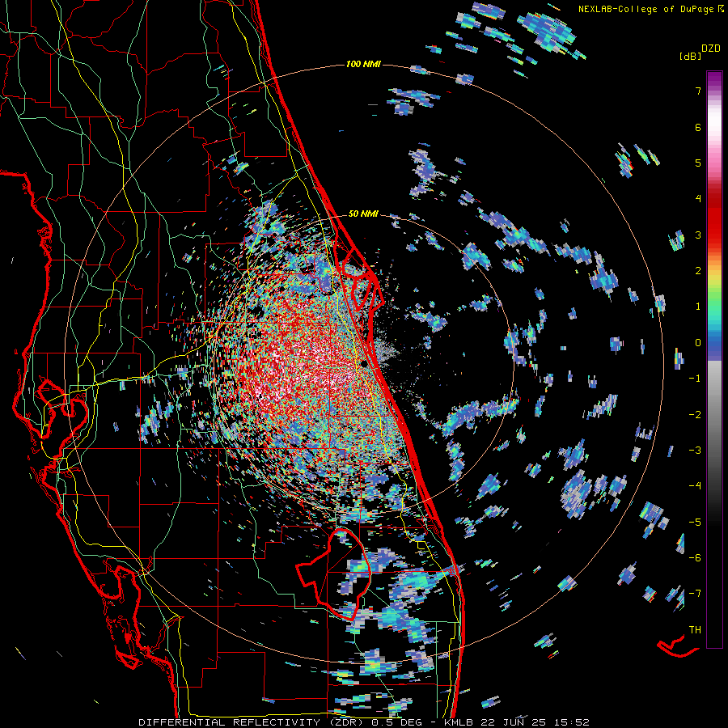Click the -4 value on color scale
Screen dimensions: 728x728
point(695,486)
